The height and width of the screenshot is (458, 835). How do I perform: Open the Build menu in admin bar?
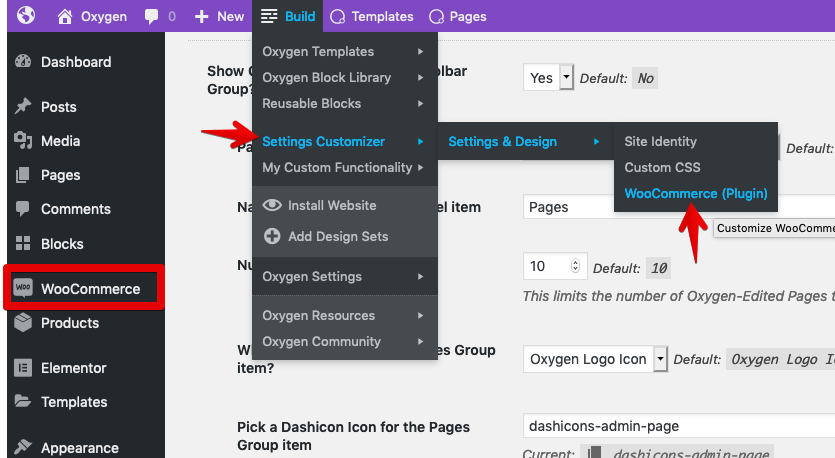pyautogui.click(x=288, y=17)
